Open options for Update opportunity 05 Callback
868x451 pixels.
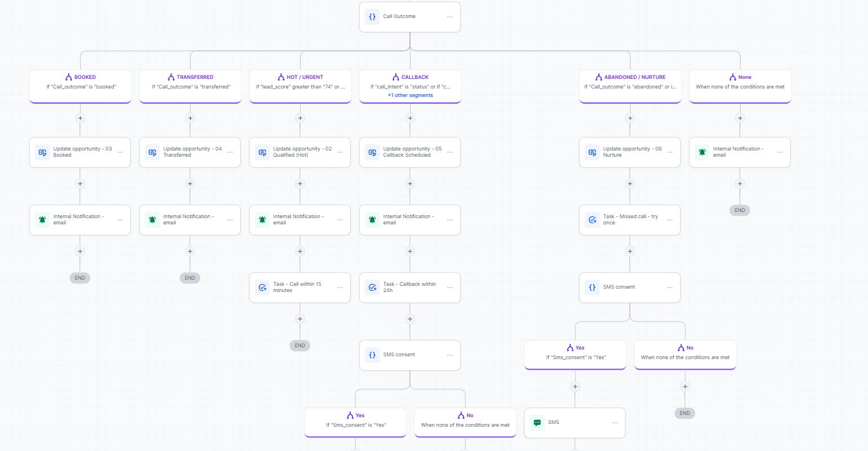point(450,152)
